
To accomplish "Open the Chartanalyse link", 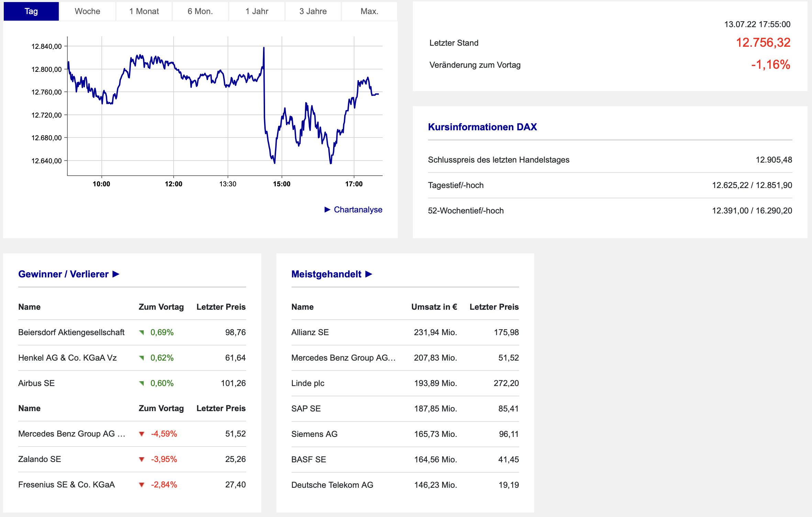I will (x=358, y=210).
